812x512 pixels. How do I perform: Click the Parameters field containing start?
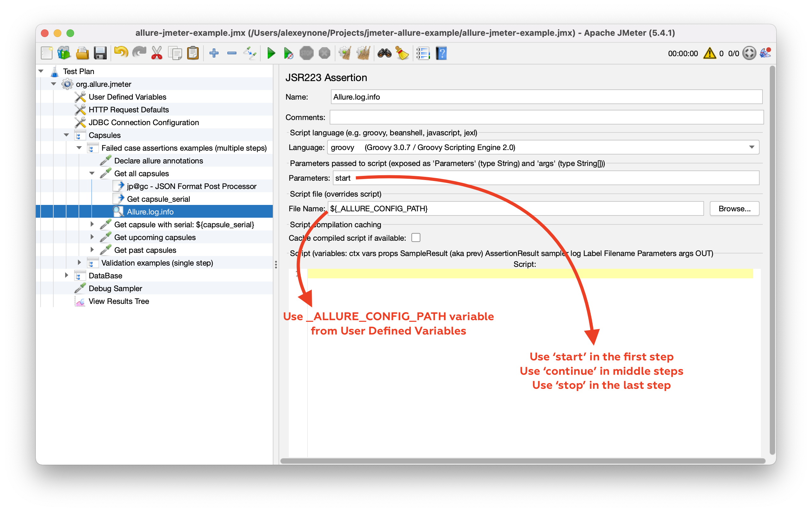pos(546,178)
